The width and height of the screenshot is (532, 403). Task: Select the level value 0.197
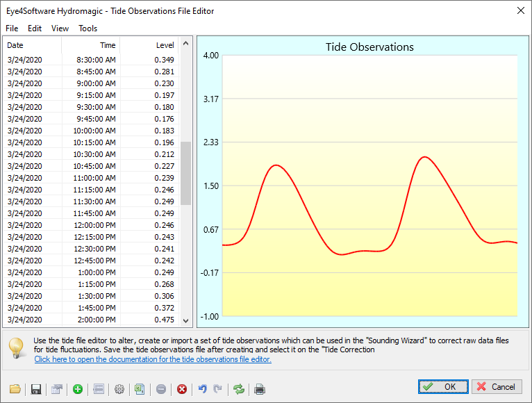click(x=164, y=95)
